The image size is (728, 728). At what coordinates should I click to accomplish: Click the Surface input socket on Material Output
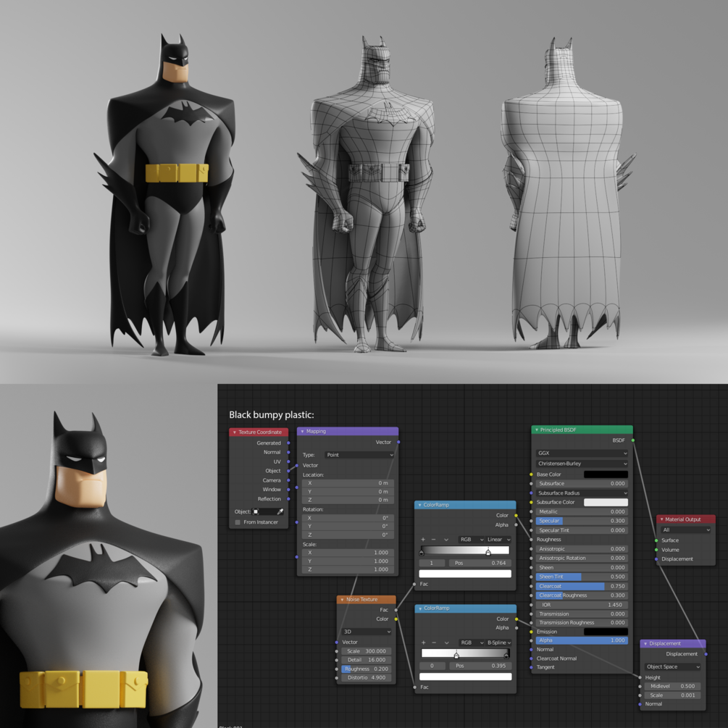click(656, 540)
